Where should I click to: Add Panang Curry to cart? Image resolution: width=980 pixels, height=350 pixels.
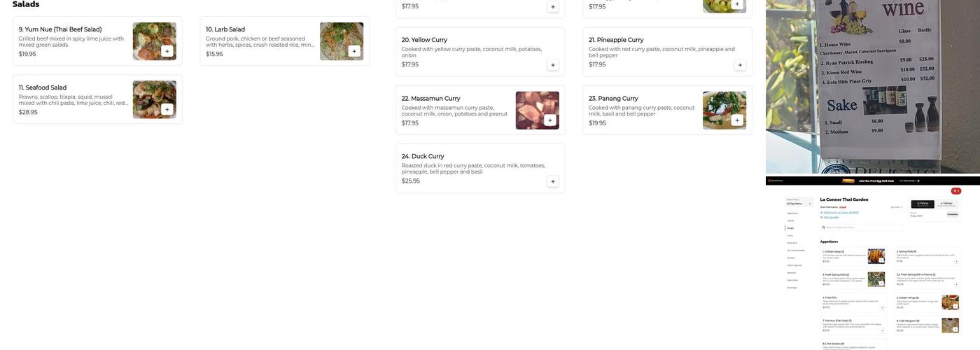click(x=737, y=120)
